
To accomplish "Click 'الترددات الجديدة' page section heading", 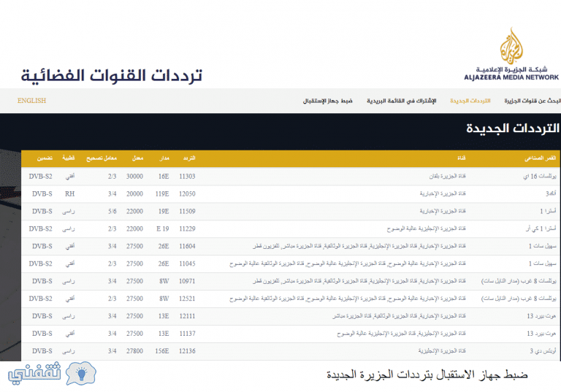I will (512, 128).
